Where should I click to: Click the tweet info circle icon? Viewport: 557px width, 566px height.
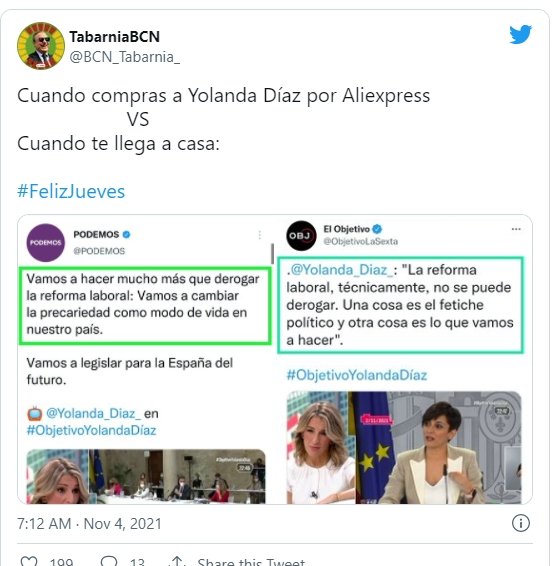(x=521, y=523)
